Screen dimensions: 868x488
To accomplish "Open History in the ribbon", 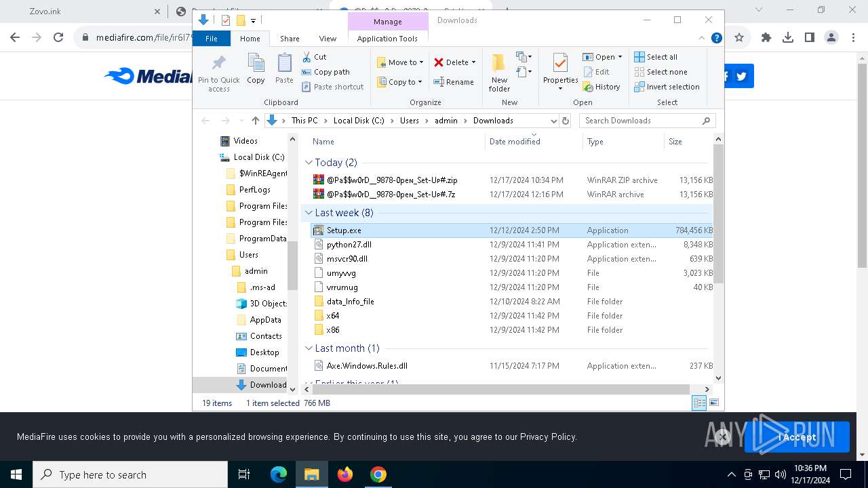I will [601, 87].
